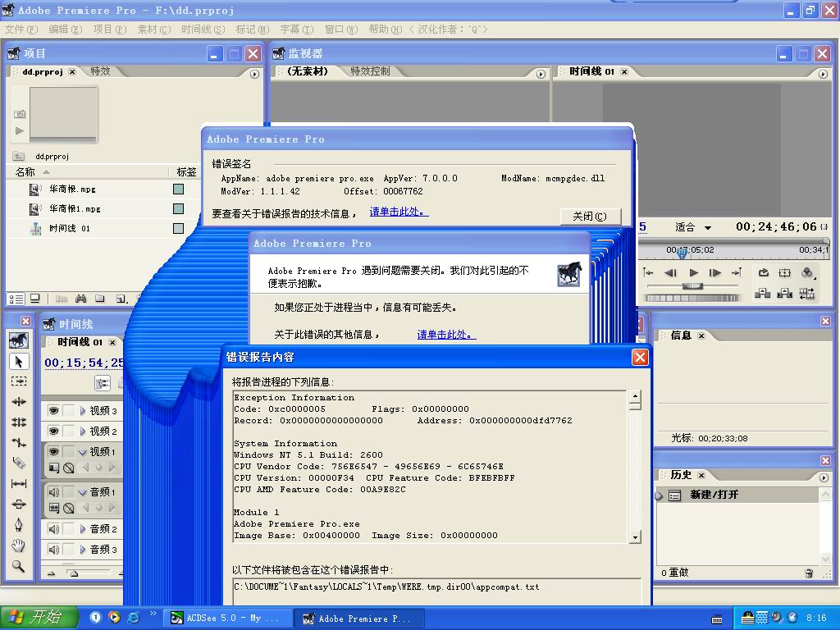Expand the 视频 3 track
This screenshot has width=840, height=630.
click(83, 411)
